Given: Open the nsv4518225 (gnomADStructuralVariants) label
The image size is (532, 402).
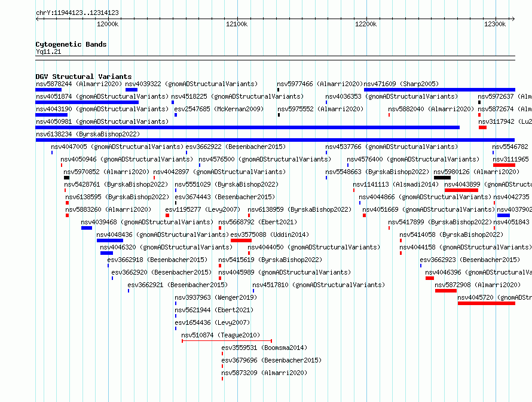Looking at the screenshot, I should pyautogui.click(x=237, y=96).
